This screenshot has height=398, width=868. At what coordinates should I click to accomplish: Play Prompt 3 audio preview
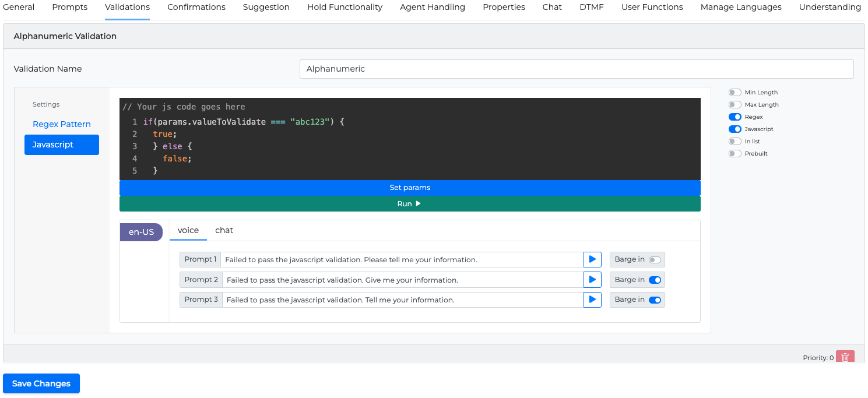(592, 300)
